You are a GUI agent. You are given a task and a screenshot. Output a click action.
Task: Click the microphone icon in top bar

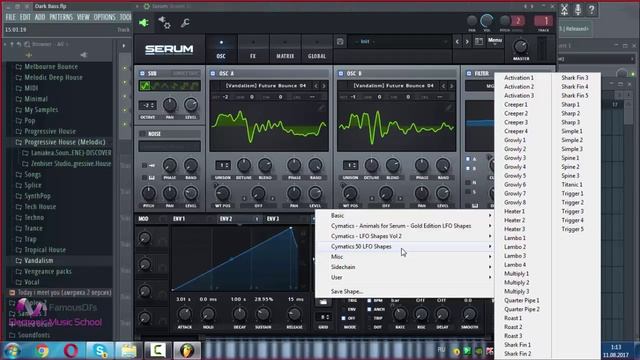point(578,9)
